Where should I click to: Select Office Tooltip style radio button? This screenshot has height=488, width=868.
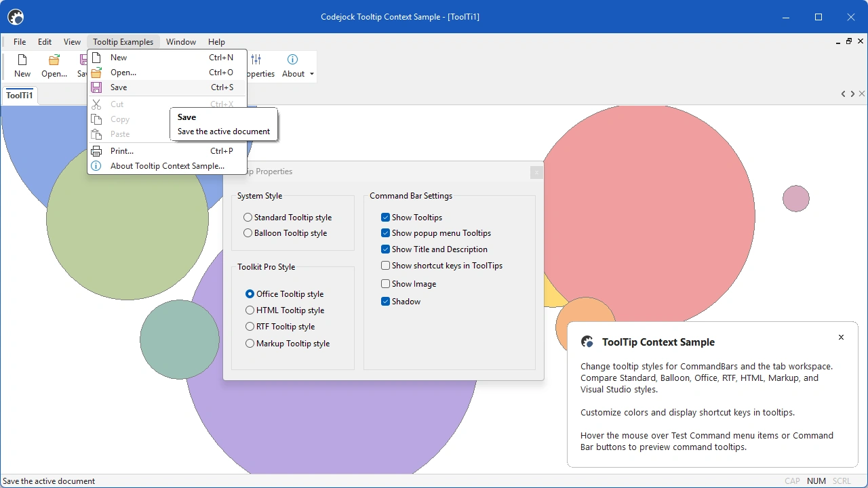(285, 294)
